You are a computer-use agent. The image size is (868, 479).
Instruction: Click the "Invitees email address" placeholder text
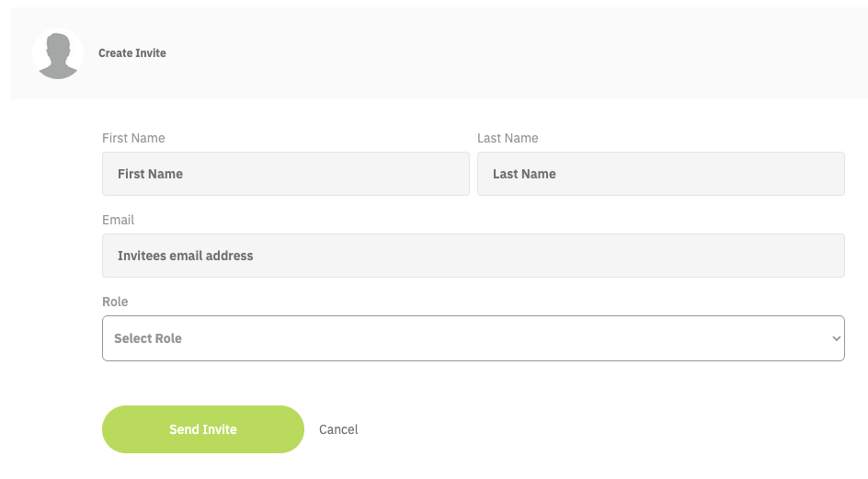[186, 256]
